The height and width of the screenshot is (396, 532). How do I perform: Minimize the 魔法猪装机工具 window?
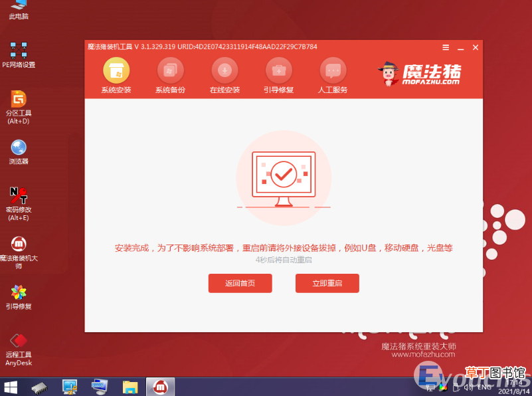click(x=460, y=48)
